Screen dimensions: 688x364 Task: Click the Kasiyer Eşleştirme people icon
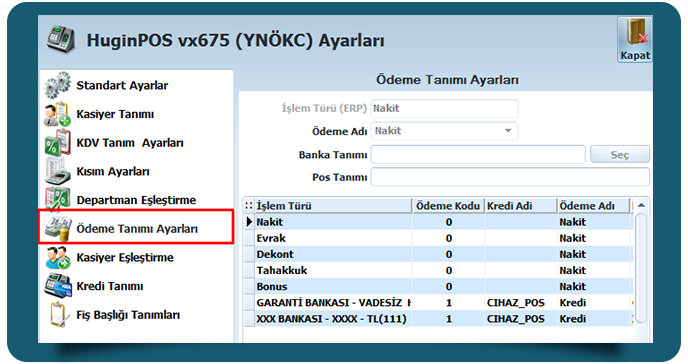pyautogui.click(x=57, y=257)
